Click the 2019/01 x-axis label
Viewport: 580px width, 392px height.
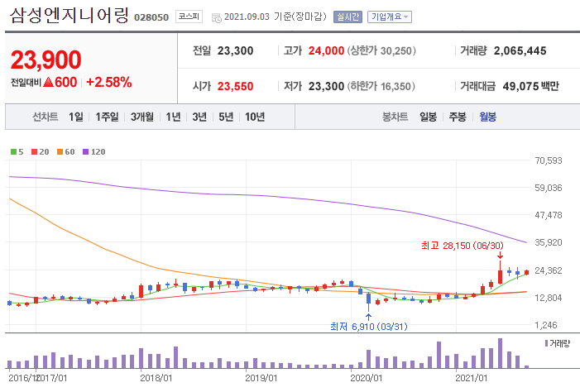coord(261,378)
